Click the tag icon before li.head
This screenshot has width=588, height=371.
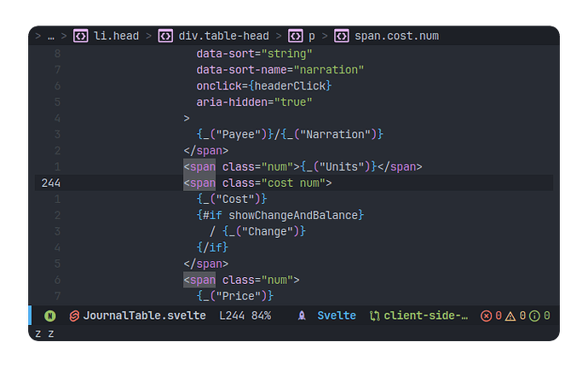[x=81, y=36]
